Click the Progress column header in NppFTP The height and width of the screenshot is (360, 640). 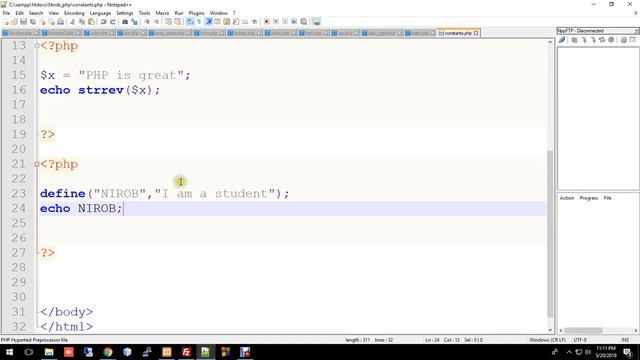point(589,198)
